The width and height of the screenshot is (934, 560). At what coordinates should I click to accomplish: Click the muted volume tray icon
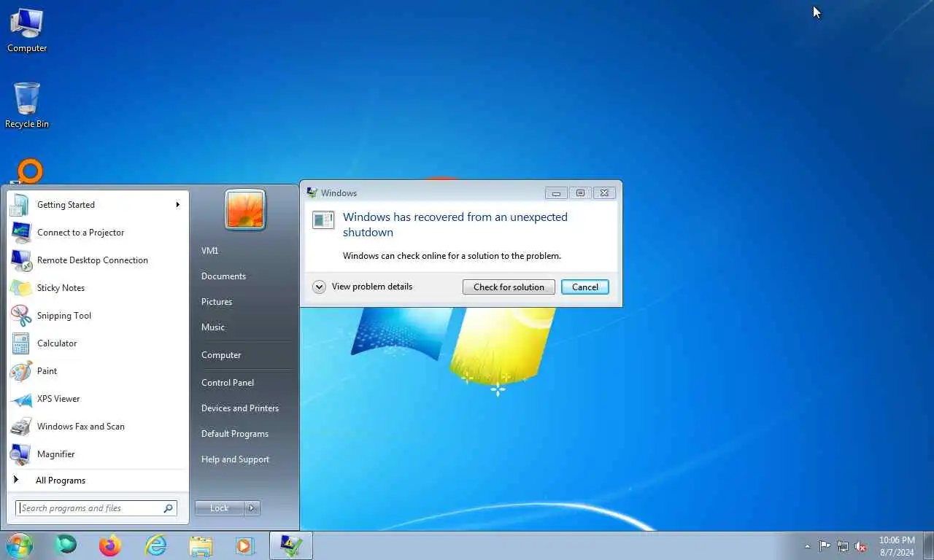pyautogui.click(x=861, y=546)
